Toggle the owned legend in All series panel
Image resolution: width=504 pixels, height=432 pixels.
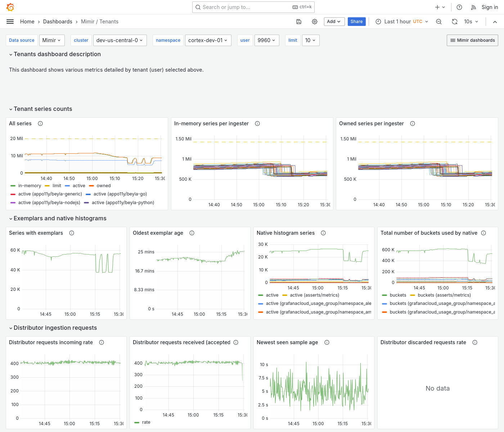click(x=103, y=185)
